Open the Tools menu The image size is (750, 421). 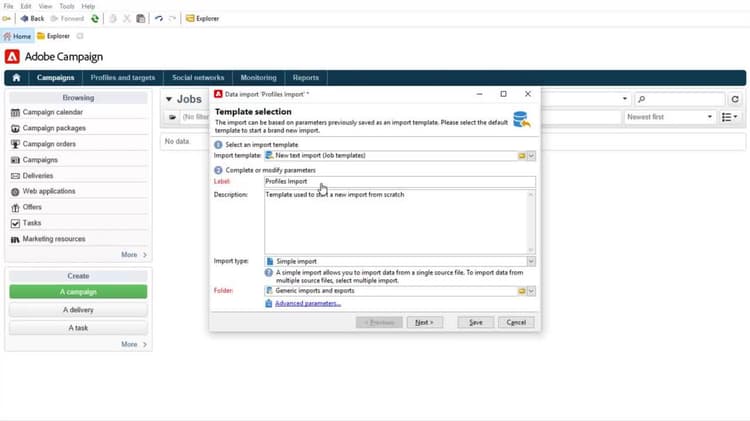[x=67, y=6]
